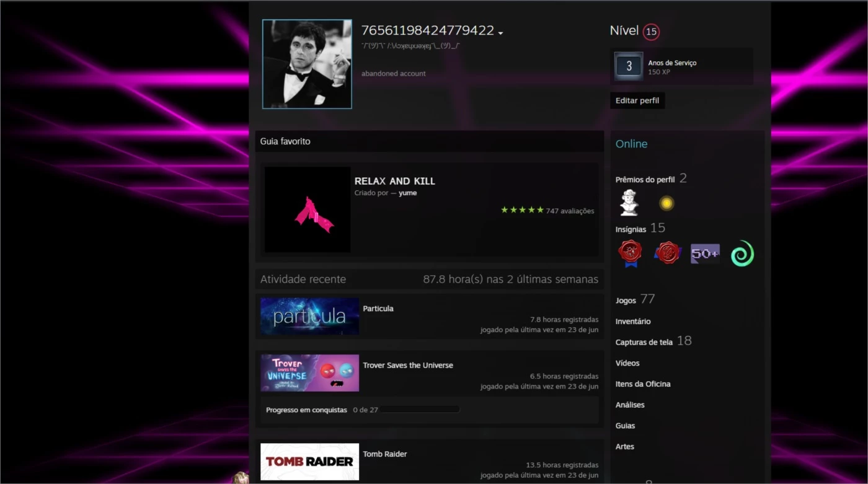Viewport: 868px width, 484px height.
Task: Click the green spiral badge icon
Action: 742,253
